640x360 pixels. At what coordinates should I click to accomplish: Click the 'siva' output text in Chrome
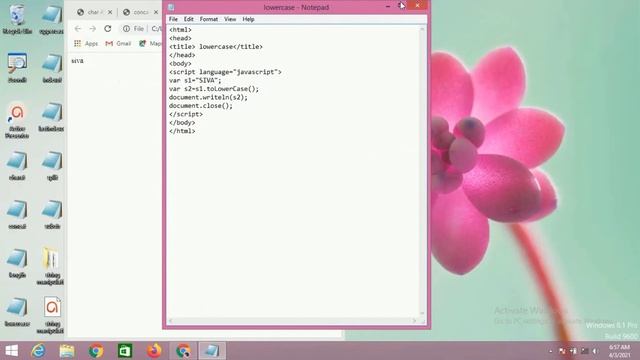point(77,61)
